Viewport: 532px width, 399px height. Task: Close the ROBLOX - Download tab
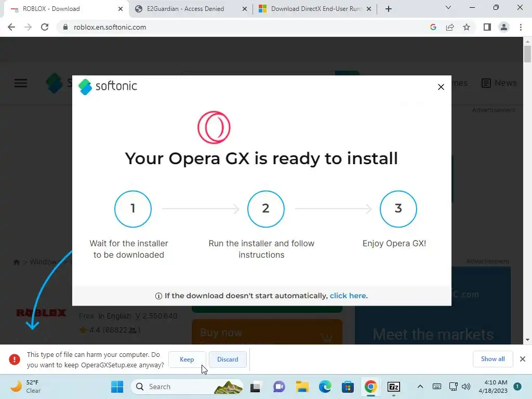(x=121, y=9)
